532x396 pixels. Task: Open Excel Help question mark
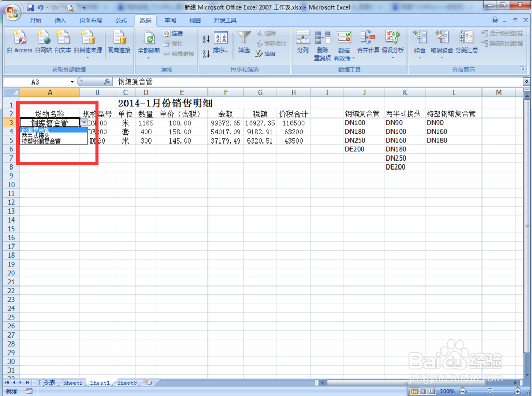(x=495, y=20)
